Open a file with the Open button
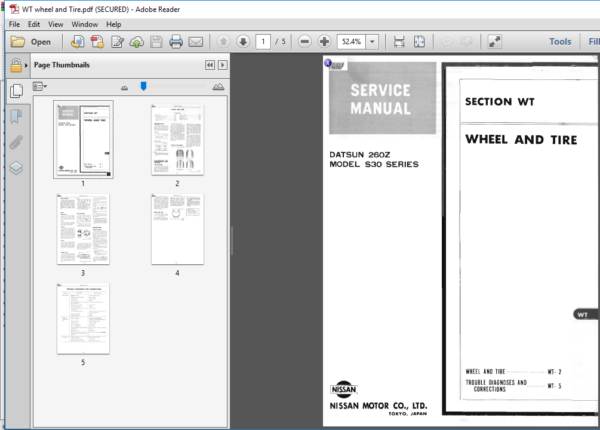 pos(31,42)
